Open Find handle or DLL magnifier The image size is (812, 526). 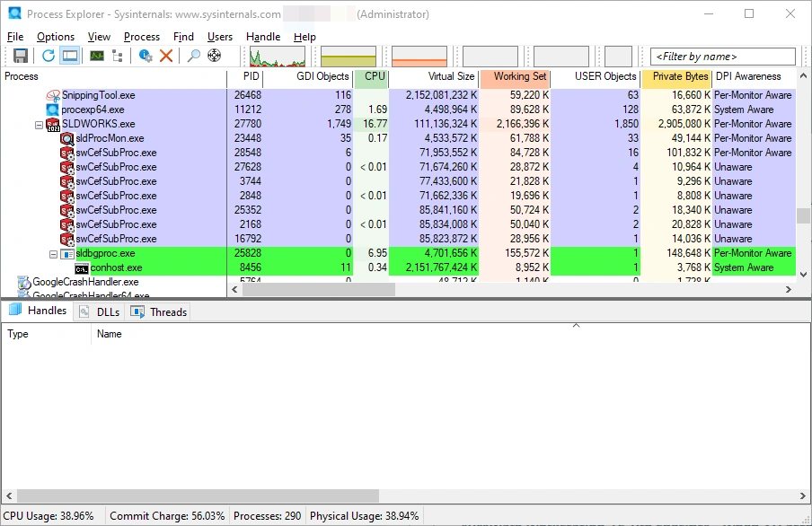(194, 56)
